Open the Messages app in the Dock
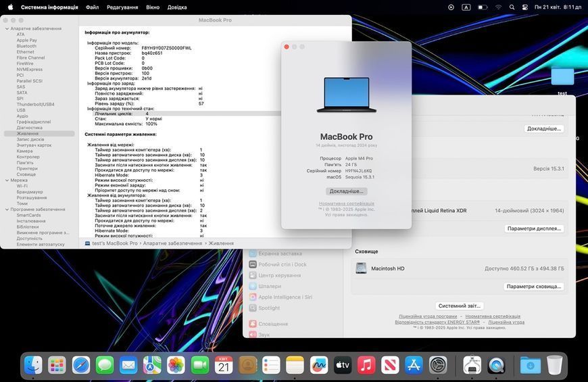The image size is (588, 382). pos(105,365)
